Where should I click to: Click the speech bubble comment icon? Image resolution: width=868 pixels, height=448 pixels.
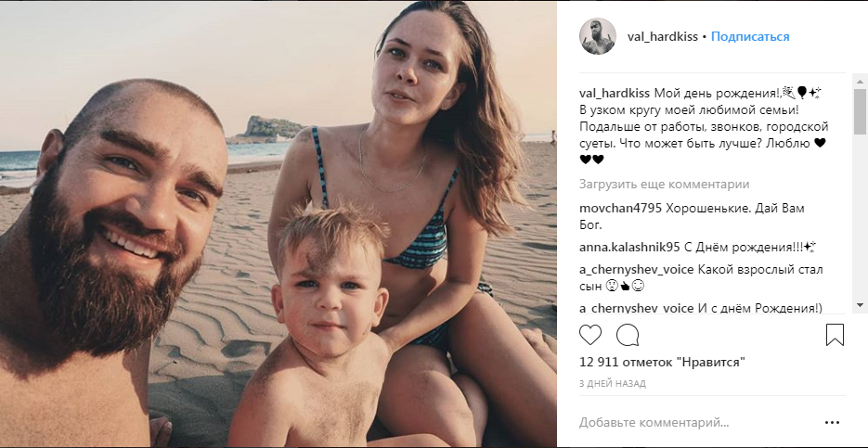tap(628, 334)
